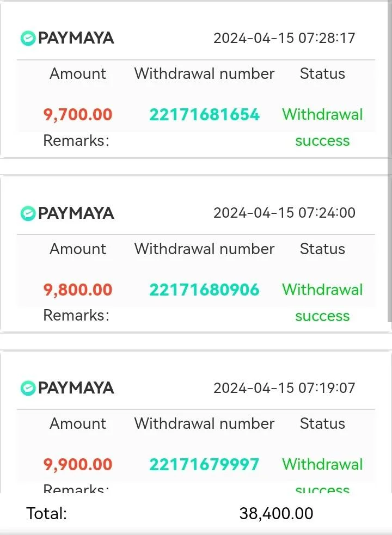Screen dimensions: 392x535
Task: Tap the timestamp 2024-04-15 07:28:17
Action: coord(284,38)
